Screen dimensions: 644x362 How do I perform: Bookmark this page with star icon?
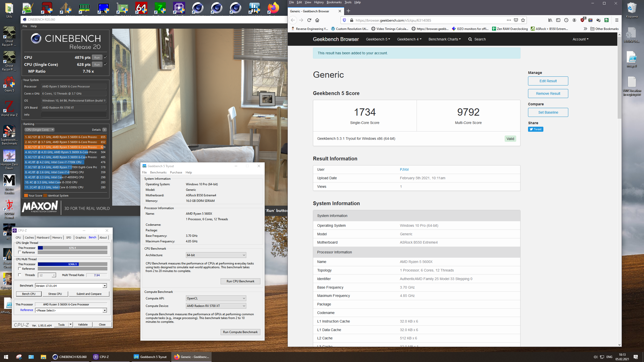pyautogui.click(x=523, y=20)
